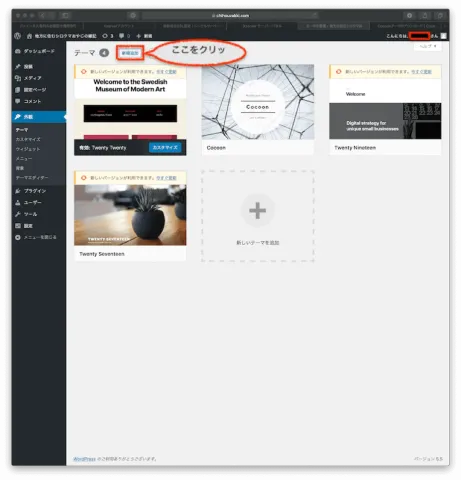Click the version text in footer
The height and width of the screenshot is (480, 461).
pyautogui.click(x=428, y=459)
